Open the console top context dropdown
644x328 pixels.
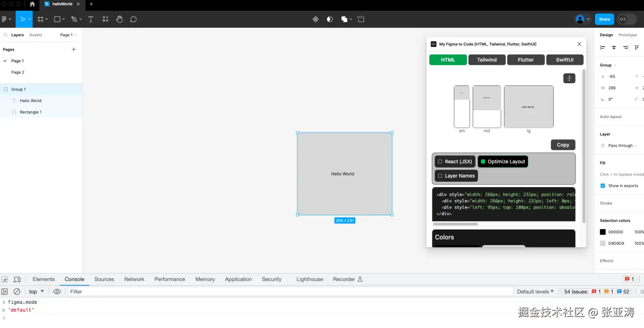[37, 291]
